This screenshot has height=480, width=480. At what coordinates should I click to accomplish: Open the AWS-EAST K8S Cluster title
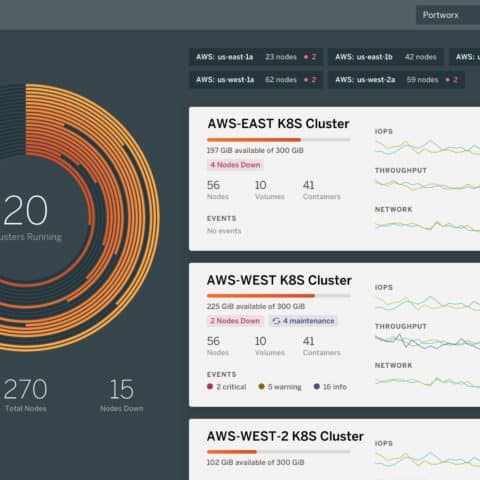point(278,124)
